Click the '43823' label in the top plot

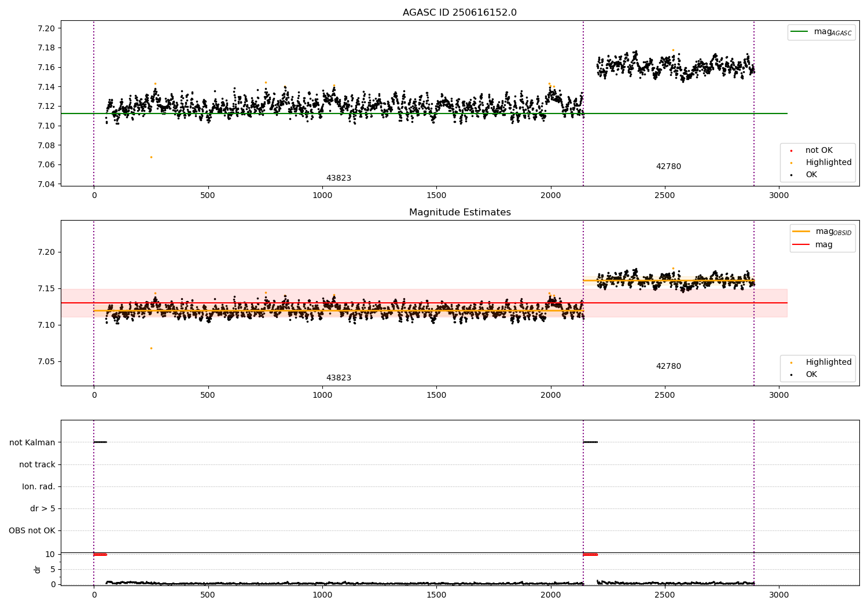(x=339, y=178)
